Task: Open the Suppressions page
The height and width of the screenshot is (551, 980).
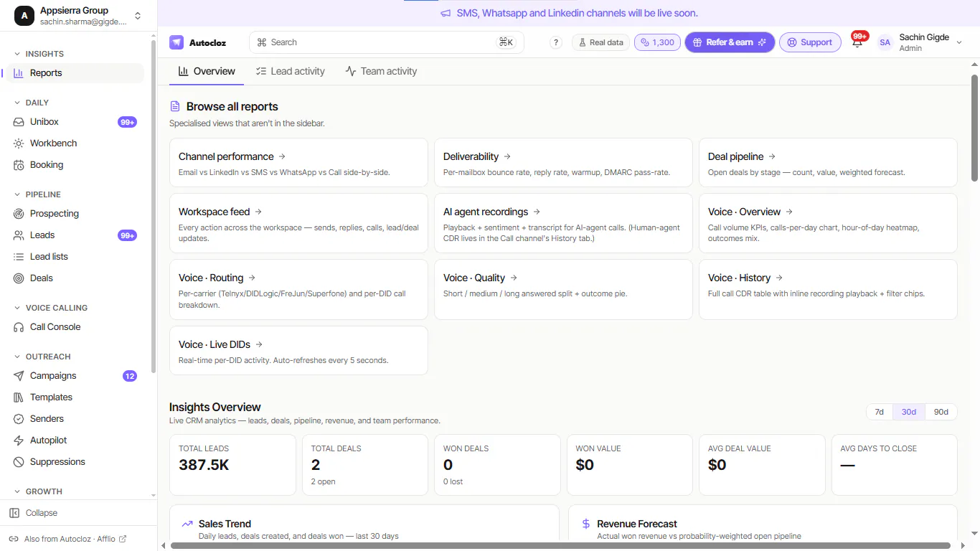Action: point(75,462)
